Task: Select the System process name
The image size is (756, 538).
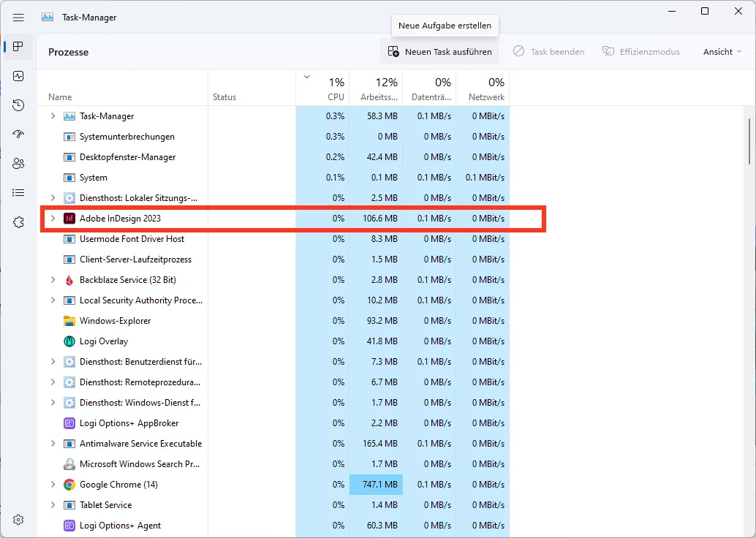Action: (x=94, y=178)
